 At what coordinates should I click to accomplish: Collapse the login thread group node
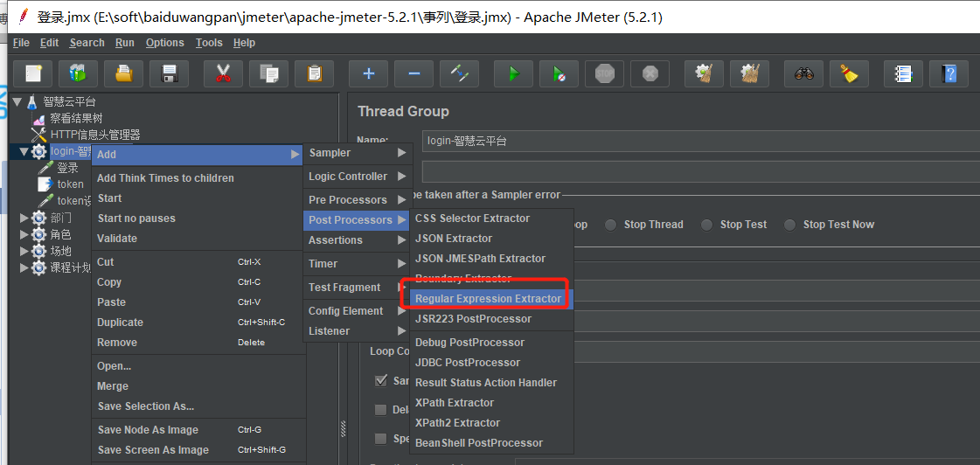[24, 151]
